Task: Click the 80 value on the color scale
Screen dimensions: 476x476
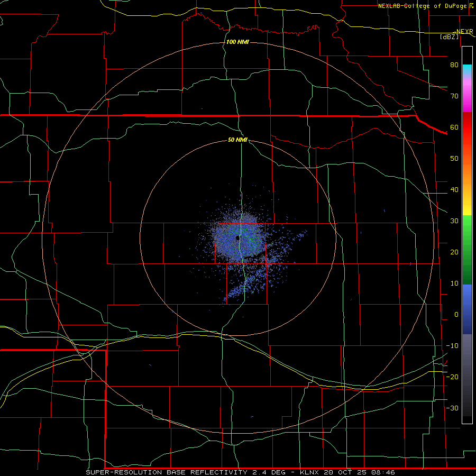Action: click(x=454, y=65)
